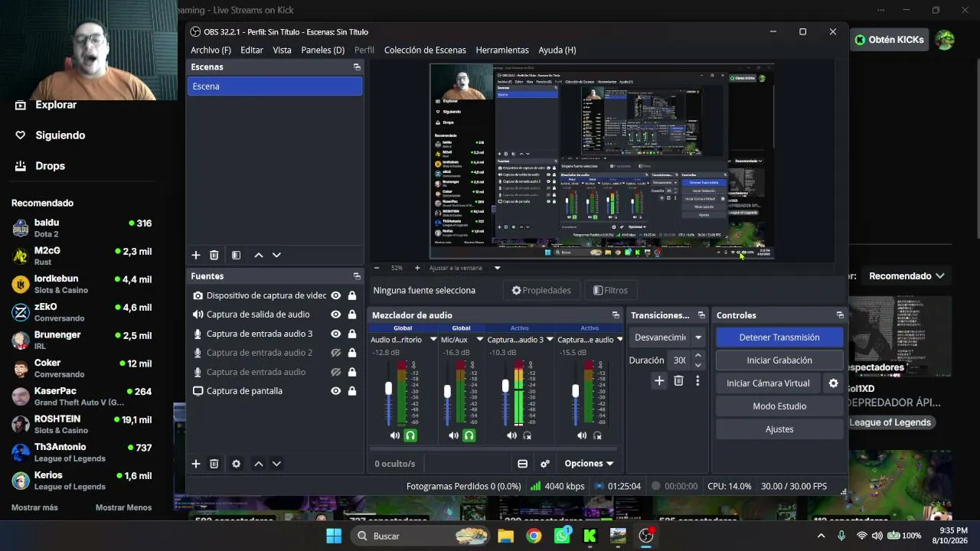This screenshot has height=551, width=980.
Task: Click the Obtén KICKs button on Kick
Action: 889,40
